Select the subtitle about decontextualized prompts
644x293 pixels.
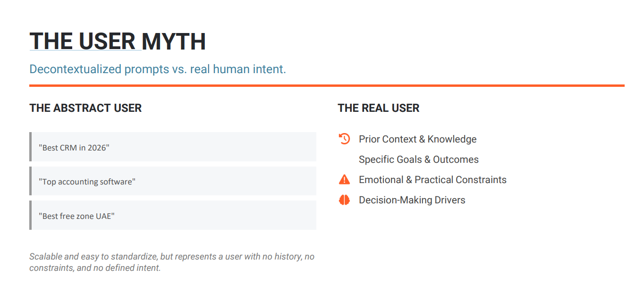(158, 69)
